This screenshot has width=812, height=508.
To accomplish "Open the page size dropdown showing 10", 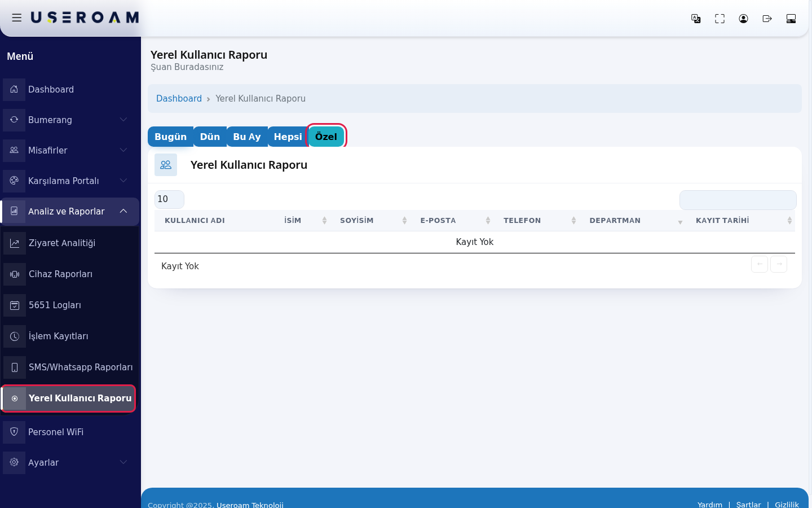I will 169,199.
